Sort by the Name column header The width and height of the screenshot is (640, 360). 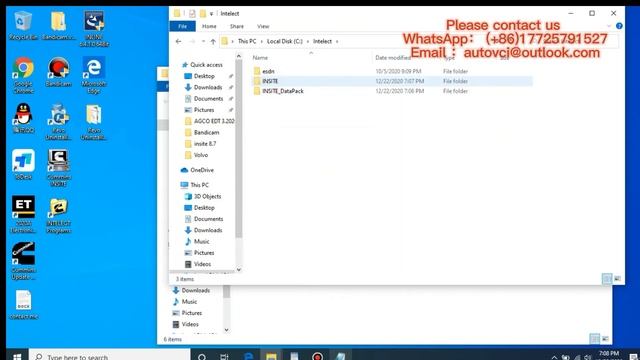click(x=260, y=58)
